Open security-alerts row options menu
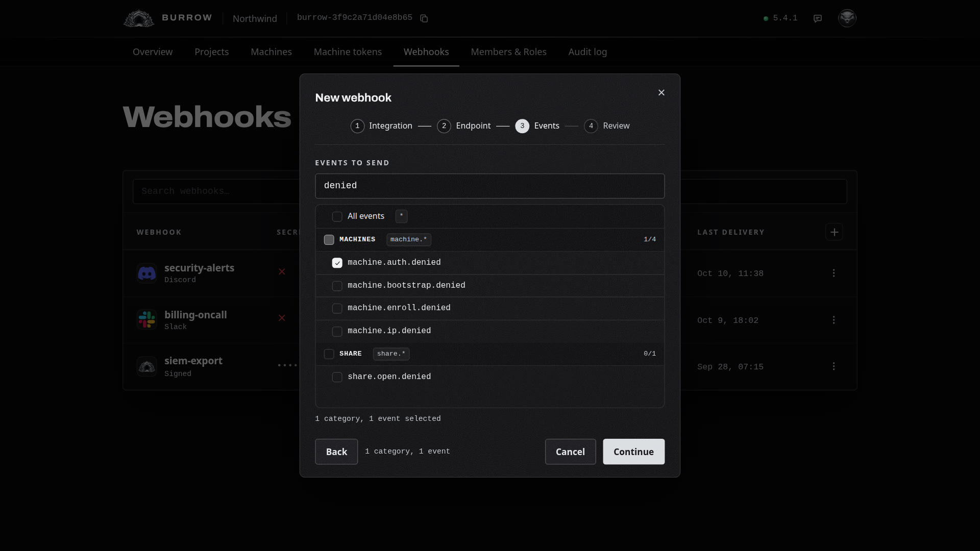This screenshot has width=980, height=551. pos(834,273)
